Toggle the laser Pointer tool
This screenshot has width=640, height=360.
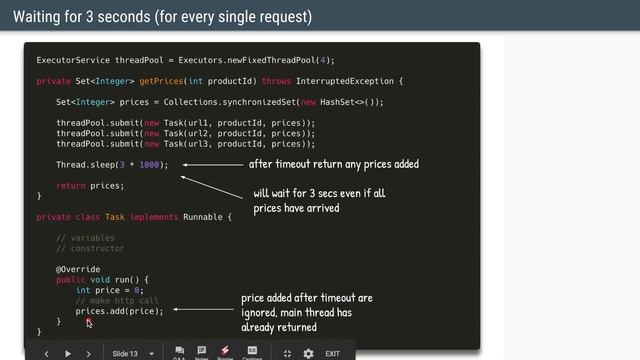point(225,352)
